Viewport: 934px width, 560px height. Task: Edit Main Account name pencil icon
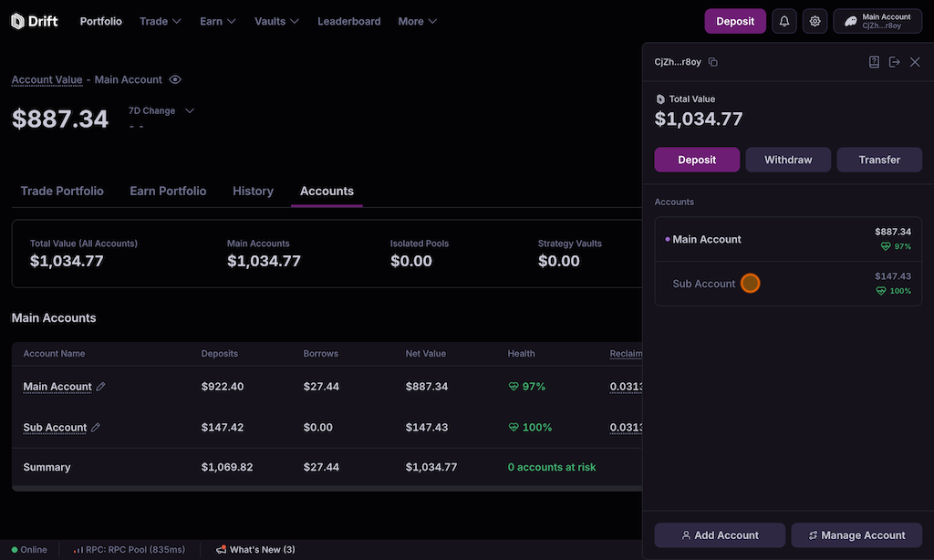point(100,387)
